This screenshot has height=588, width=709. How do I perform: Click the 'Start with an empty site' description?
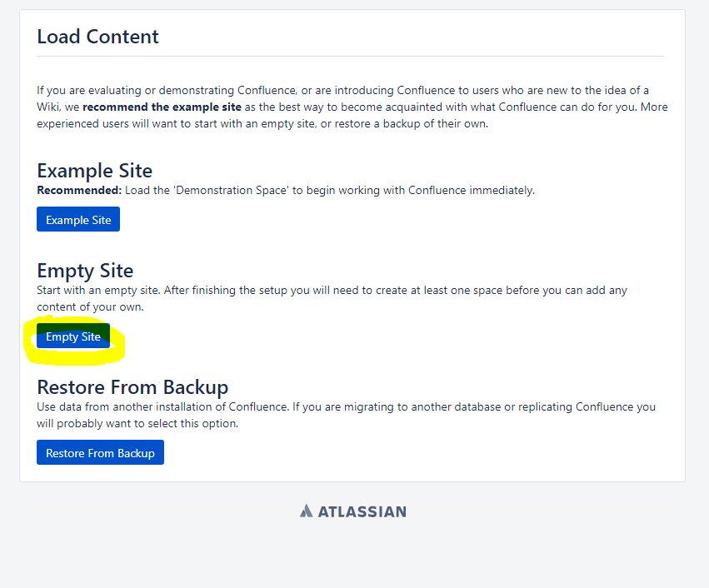coord(332,298)
